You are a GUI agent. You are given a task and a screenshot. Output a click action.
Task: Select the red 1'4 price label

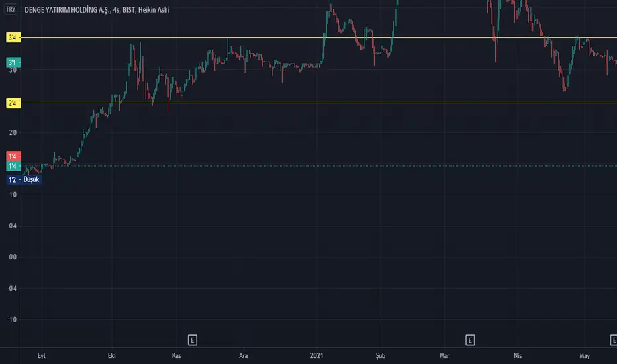[x=12, y=156]
